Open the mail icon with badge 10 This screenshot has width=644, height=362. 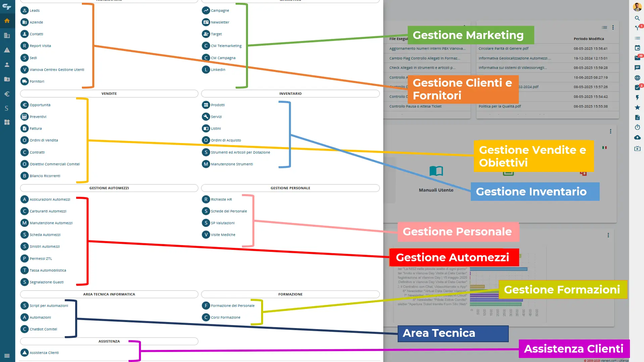click(x=637, y=58)
